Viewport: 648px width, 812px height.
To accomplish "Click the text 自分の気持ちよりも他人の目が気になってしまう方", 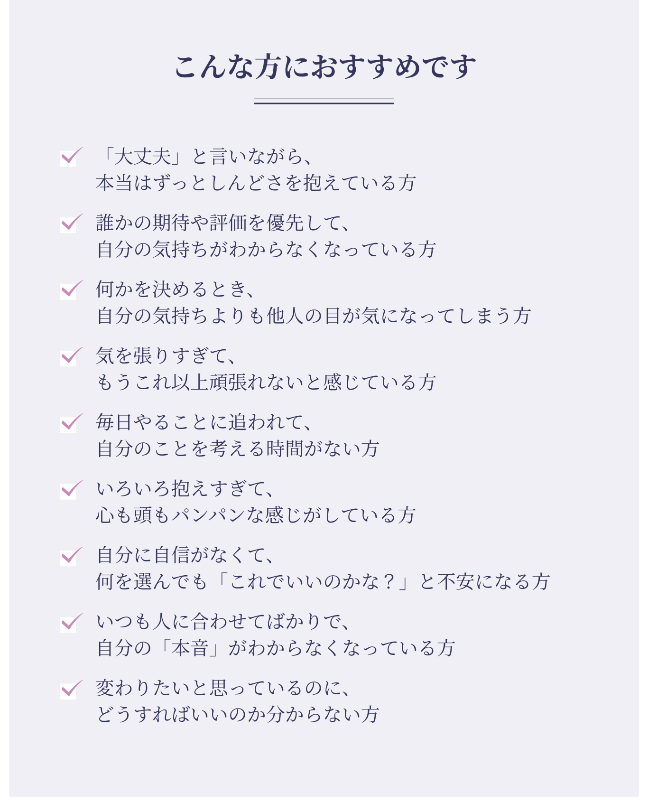I will 314,316.
